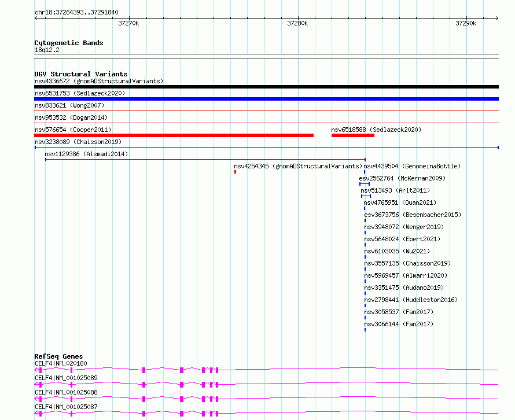Open variant nsv3557135 (Chaisson2019)
This screenshot has height=420, width=515.
click(407, 263)
